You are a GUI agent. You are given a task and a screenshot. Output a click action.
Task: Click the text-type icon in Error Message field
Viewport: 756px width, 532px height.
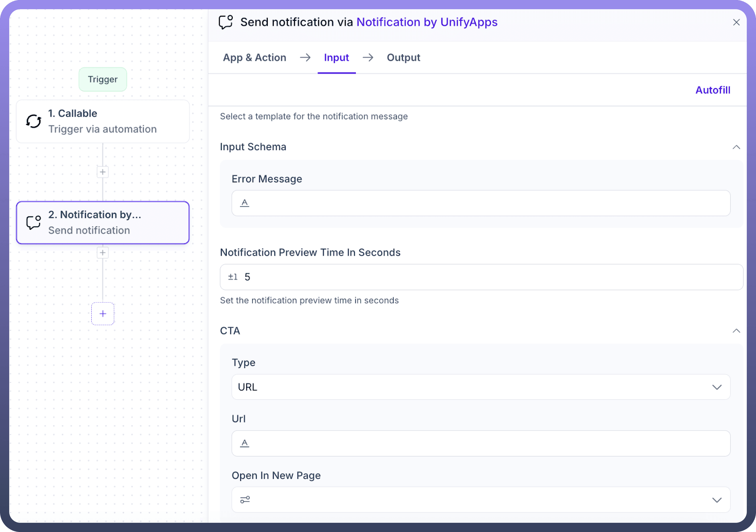[245, 203]
